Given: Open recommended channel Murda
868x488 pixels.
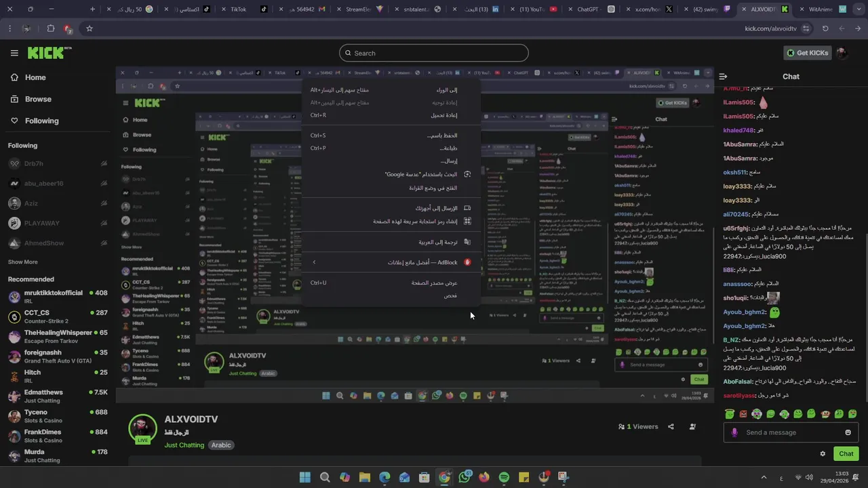Looking at the screenshot, I should click(x=58, y=455).
